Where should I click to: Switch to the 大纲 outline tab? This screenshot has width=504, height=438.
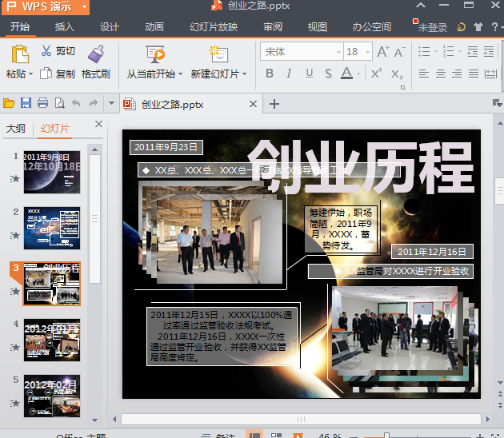click(x=16, y=129)
